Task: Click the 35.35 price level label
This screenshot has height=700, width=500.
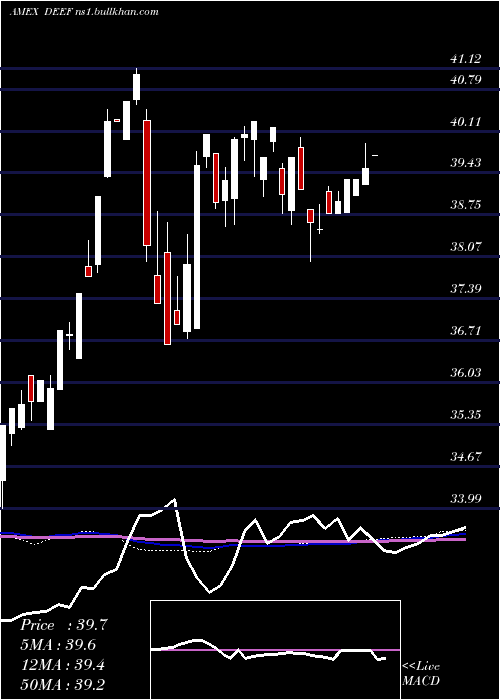Action: 466,414
